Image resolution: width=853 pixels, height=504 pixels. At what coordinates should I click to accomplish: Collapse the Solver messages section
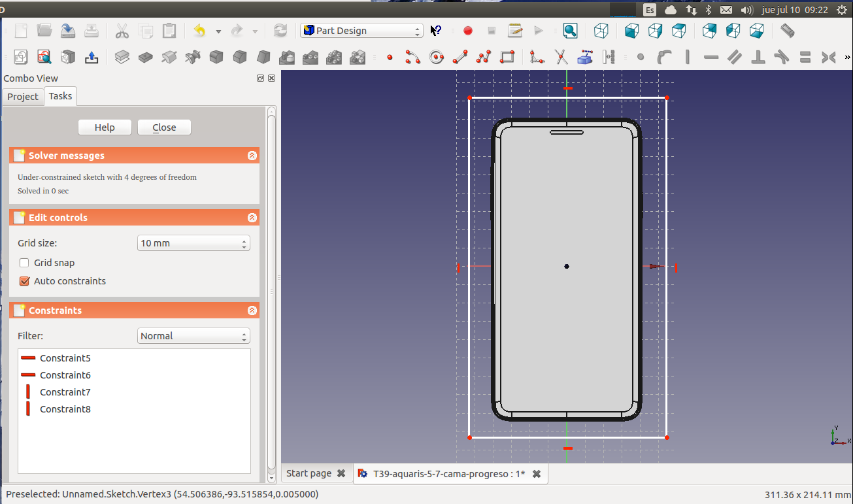tap(252, 156)
